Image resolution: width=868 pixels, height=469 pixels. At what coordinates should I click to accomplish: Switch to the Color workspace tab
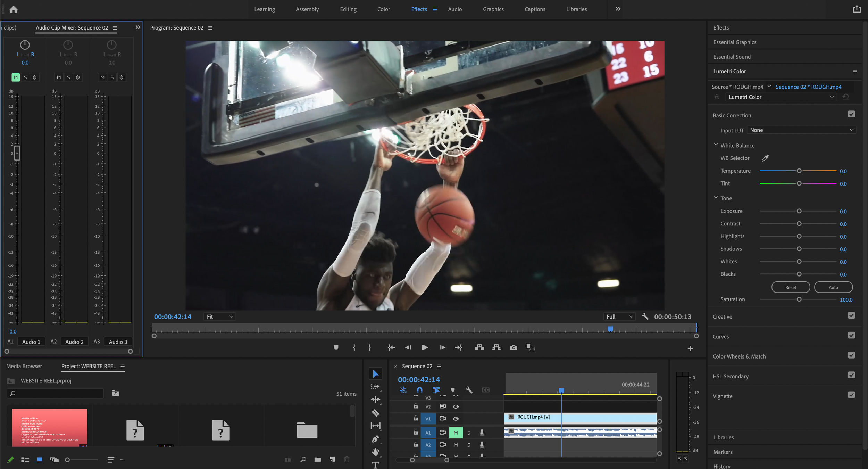click(x=383, y=9)
